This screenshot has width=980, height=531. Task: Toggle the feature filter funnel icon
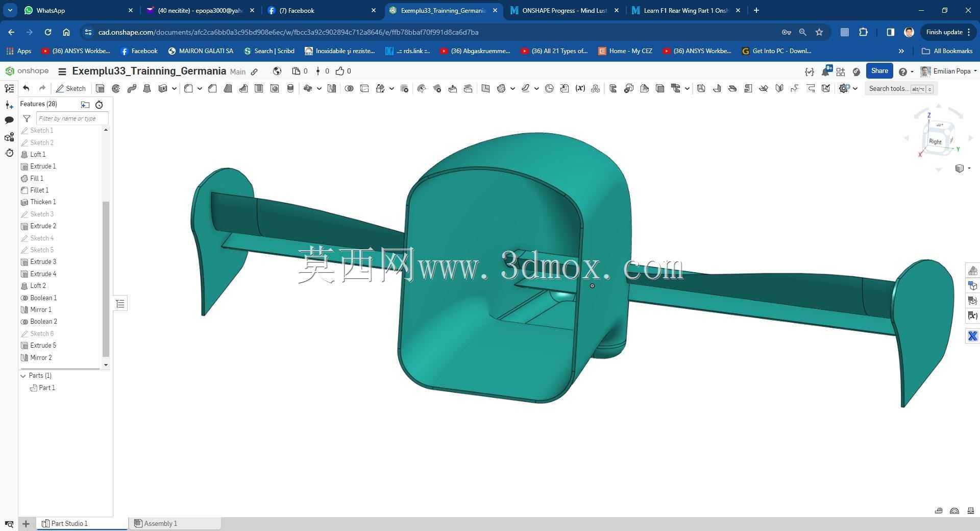click(x=27, y=118)
